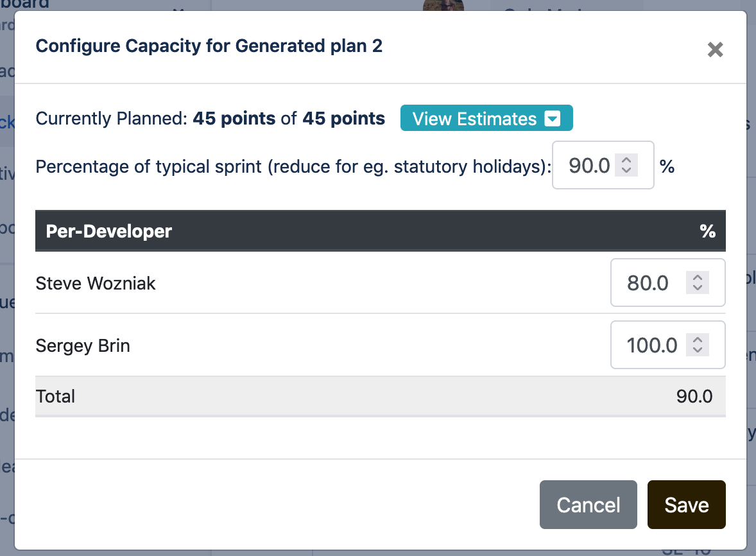Expand the View Estimates dropdown caret

[x=552, y=119]
